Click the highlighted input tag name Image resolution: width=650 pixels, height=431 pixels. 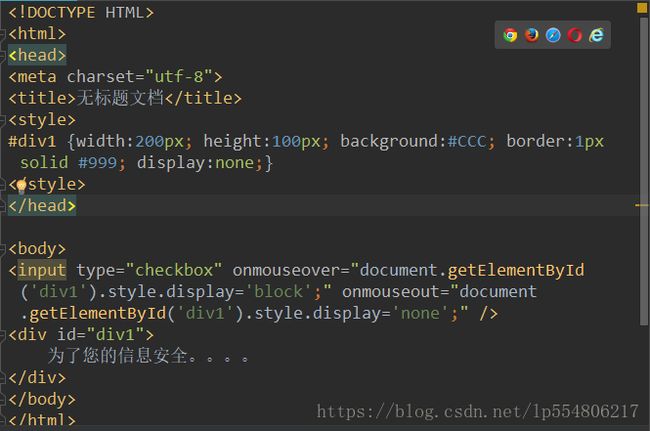[x=42, y=270]
